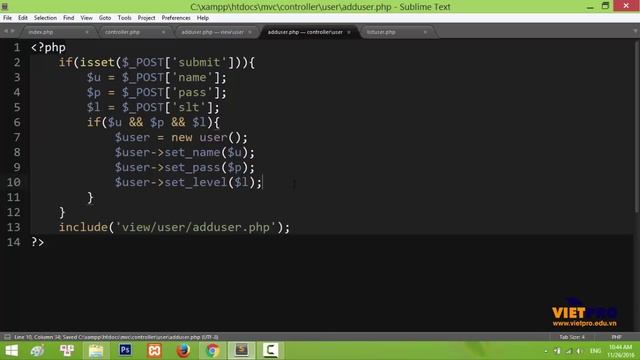Click the vertical scrollbar of the editor
The image size is (640, 360).
click(x=637, y=127)
